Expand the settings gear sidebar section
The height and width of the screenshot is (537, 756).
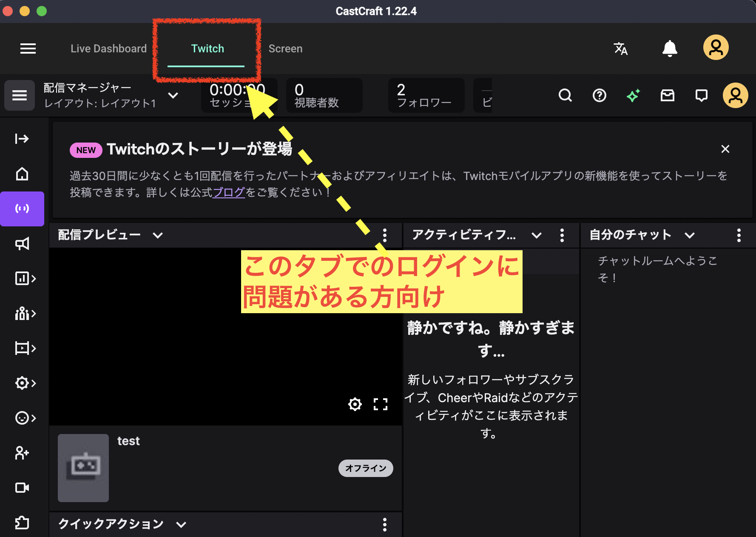click(x=26, y=383)
